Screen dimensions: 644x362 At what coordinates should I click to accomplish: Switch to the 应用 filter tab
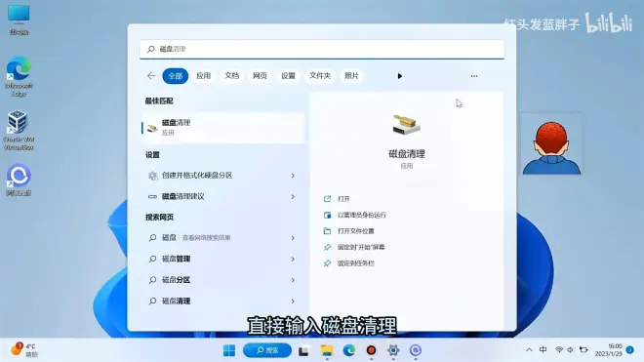(203, 75)
